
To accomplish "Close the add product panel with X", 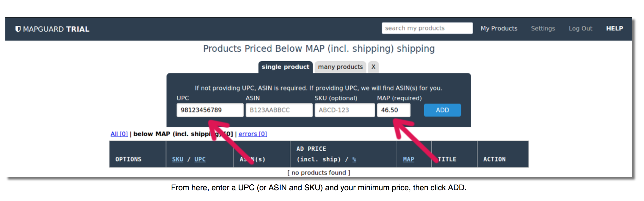I will pyautogui.click(x=373, y=67).
